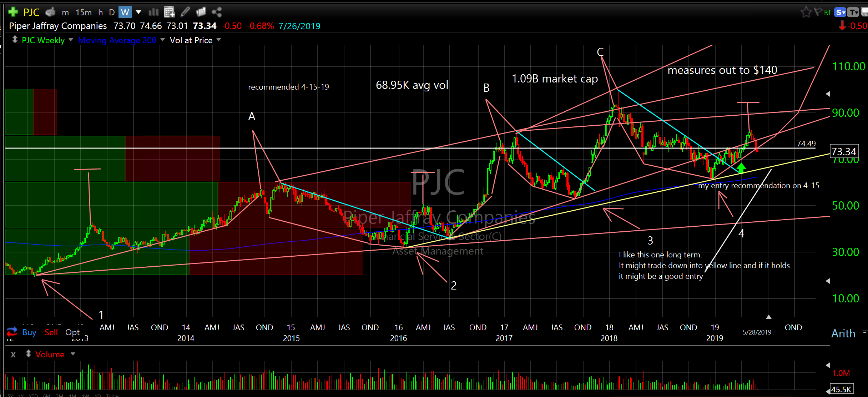Close the Volume pane with x

click(13, 355)
